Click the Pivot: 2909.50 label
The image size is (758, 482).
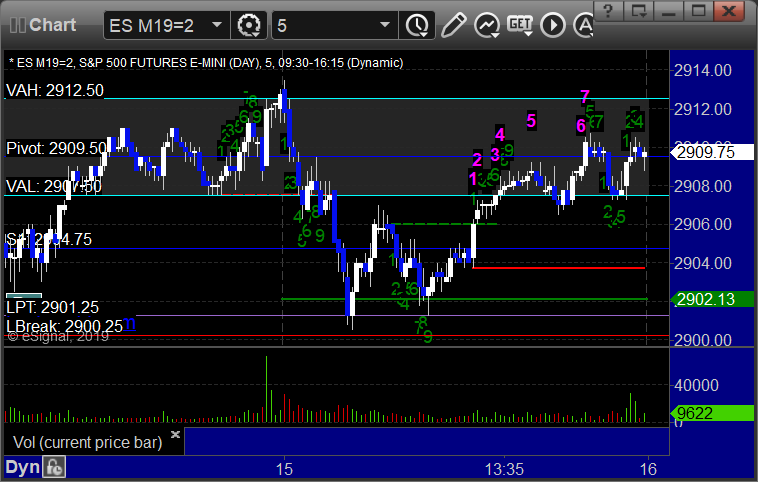57,148
